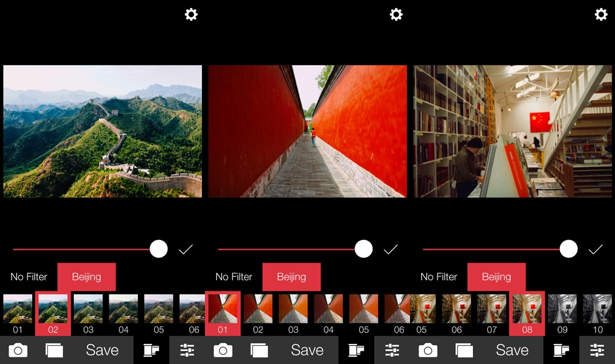Confirm filter with checkmark in left panel
The height and width of the screenshot is (364, 615).
[x=186, y=250]
